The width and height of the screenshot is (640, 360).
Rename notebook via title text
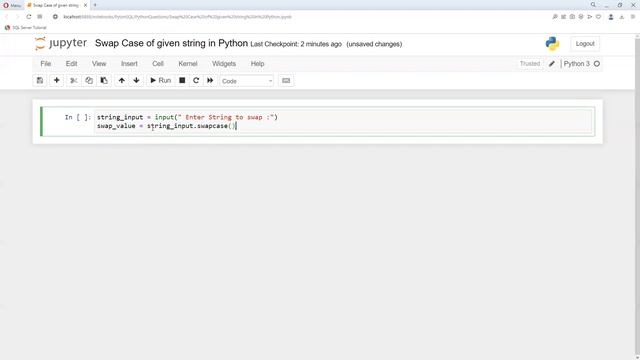pyautogui.click(x=171, y=43)
